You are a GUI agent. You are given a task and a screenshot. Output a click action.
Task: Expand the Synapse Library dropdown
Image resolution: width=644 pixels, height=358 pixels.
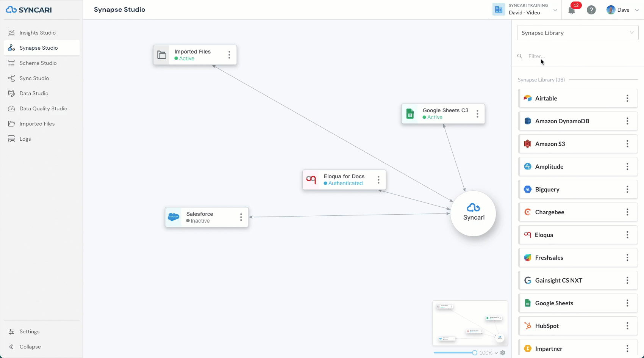pos(578,33)
